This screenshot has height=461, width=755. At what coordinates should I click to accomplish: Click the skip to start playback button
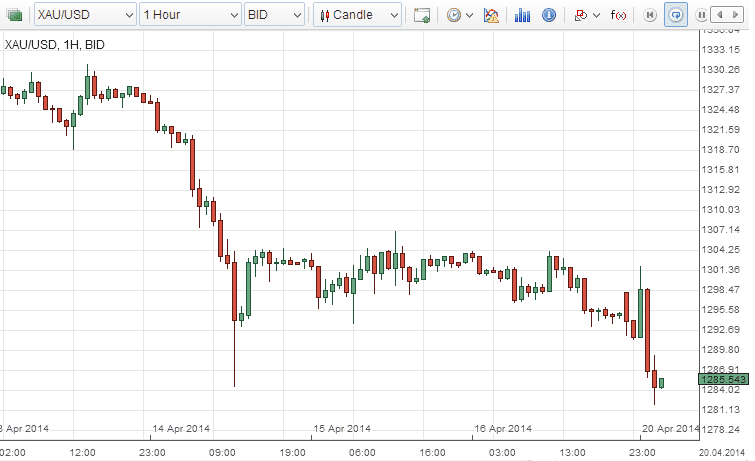(x=650, y=15)
